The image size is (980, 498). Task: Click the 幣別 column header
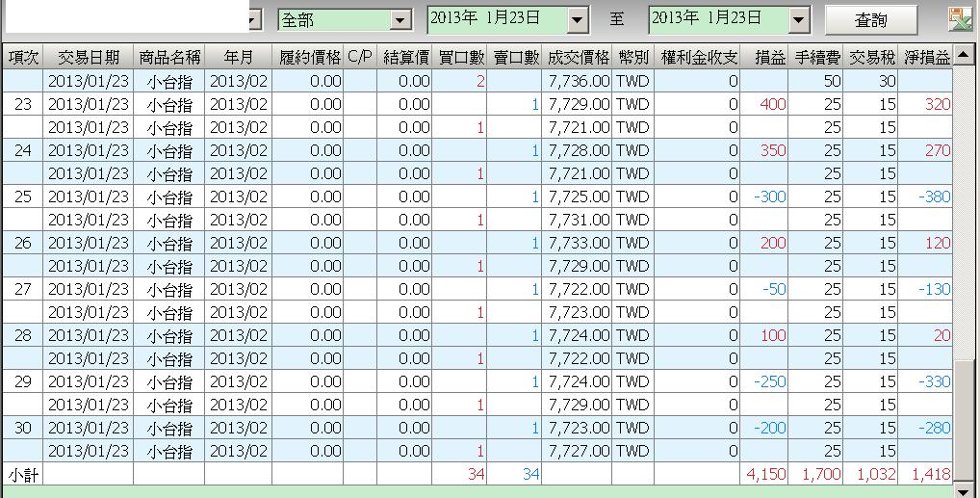click(633, 58)
